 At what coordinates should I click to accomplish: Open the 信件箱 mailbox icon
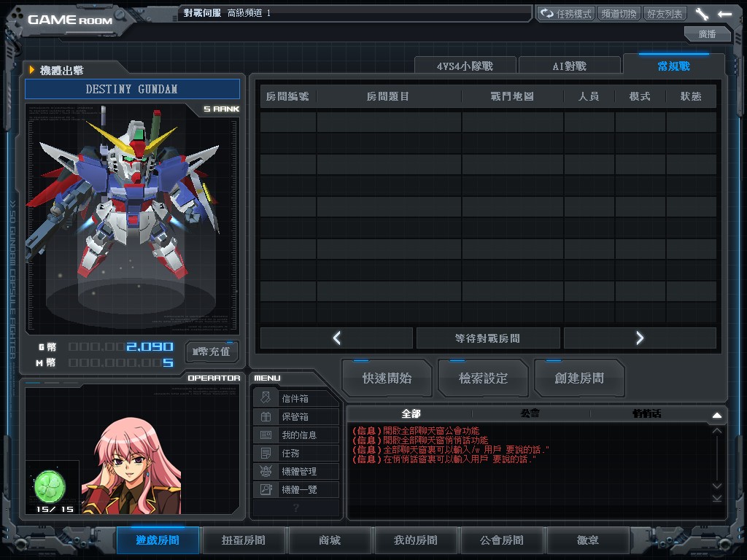266,398
